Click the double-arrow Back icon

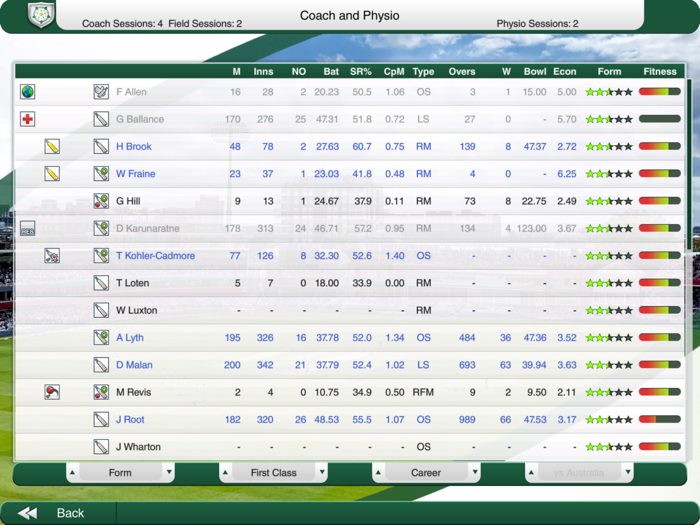(28, 513)
